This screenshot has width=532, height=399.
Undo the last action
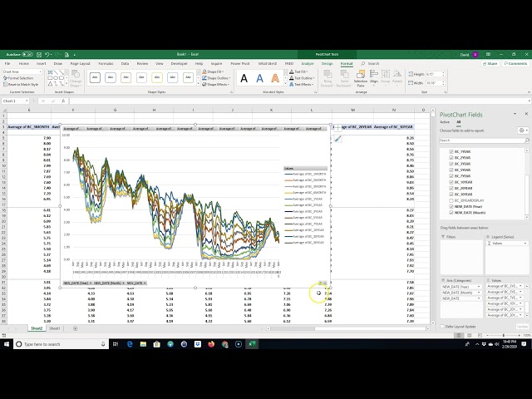pos(47,54)
